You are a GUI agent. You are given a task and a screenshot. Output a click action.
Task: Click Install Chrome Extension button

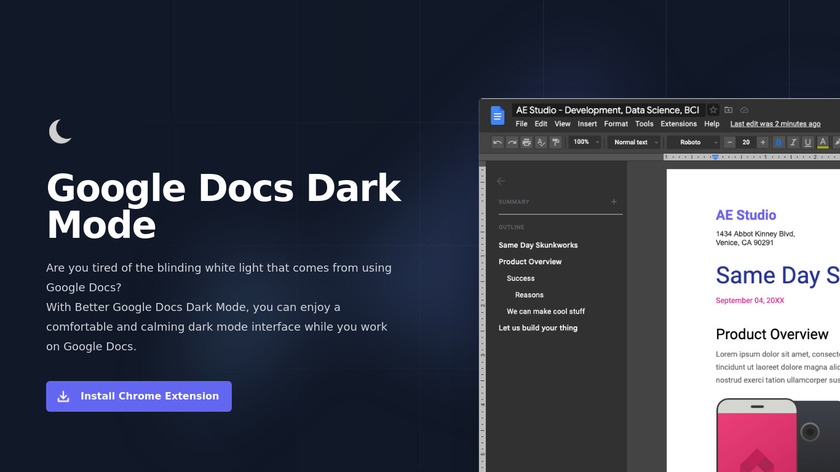tap(139, 396)
